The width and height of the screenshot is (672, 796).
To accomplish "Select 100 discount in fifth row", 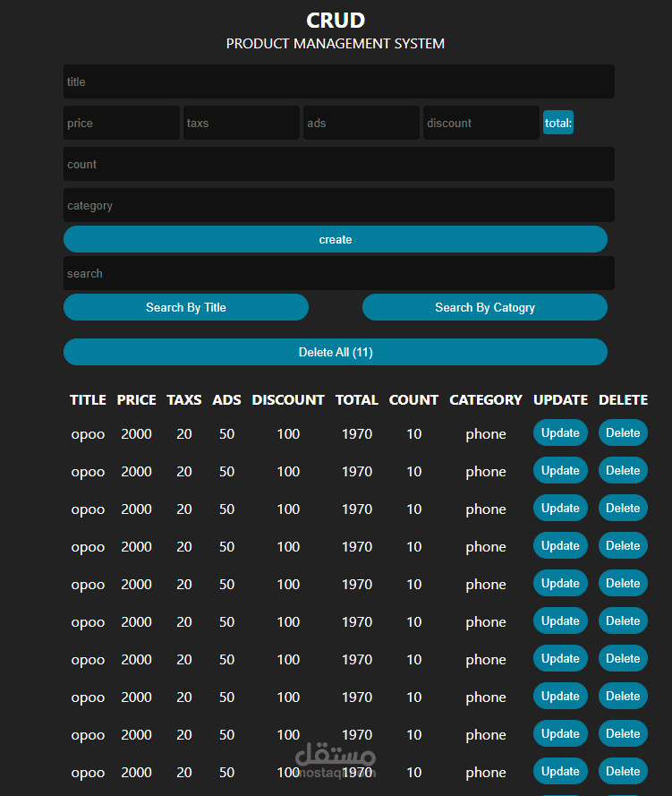I will [x=288, y=584].
